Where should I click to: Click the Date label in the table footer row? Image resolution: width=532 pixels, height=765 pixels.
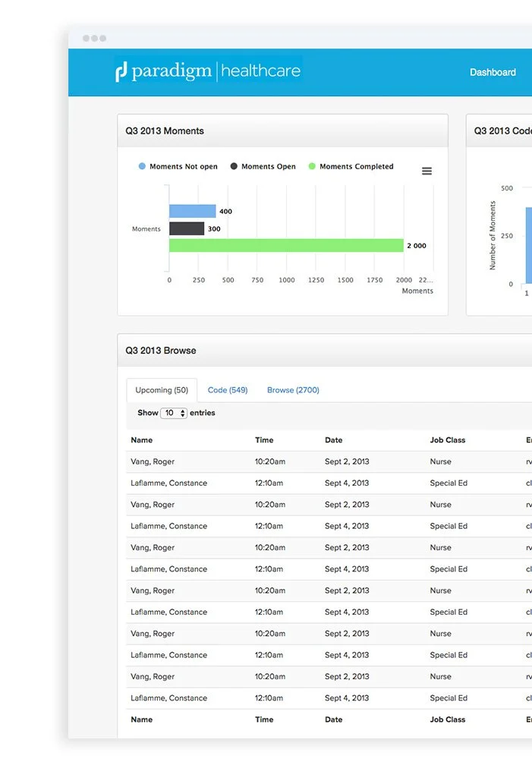(x=334, y=719)
